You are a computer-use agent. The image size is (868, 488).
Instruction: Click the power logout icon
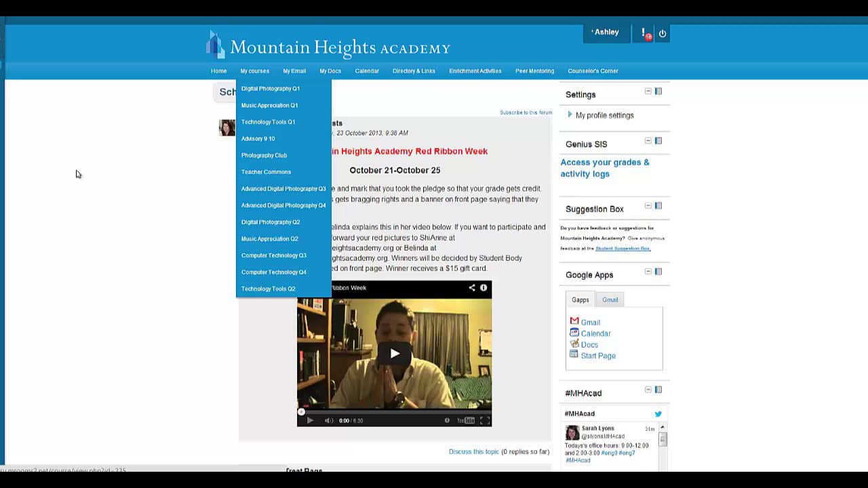pyautogui.click(x=663, y=33)
